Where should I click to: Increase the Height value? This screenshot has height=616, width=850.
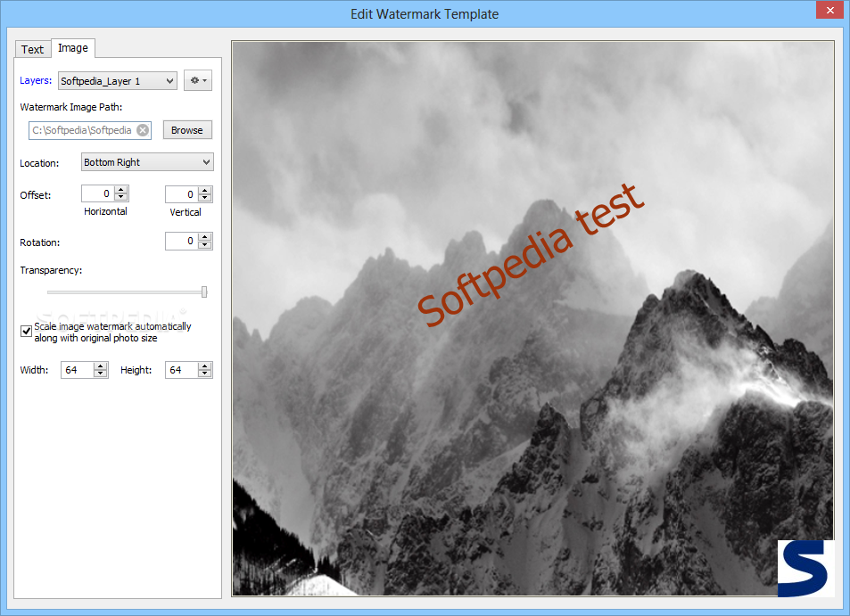point(205,366)
